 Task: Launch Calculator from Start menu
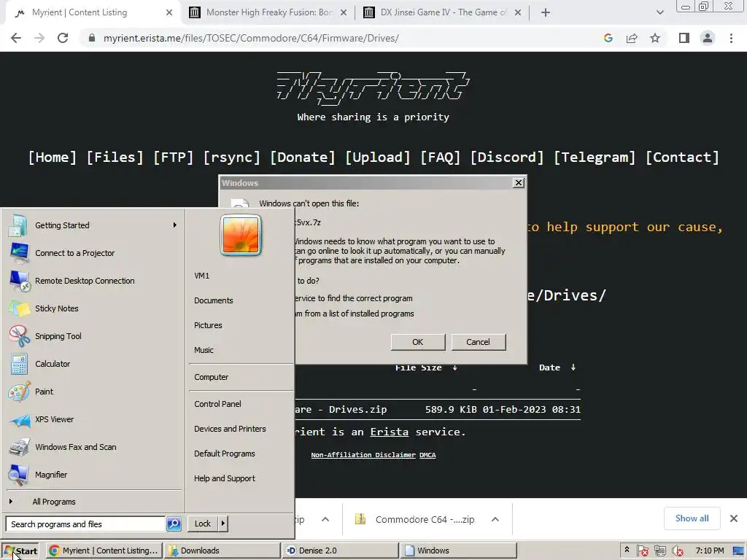pos(93,363)
